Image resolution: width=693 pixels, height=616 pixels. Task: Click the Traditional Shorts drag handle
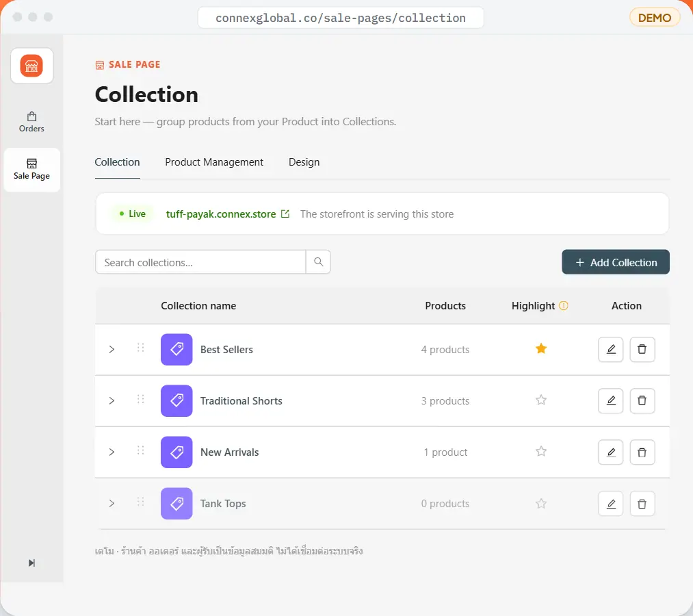point(140,399)
